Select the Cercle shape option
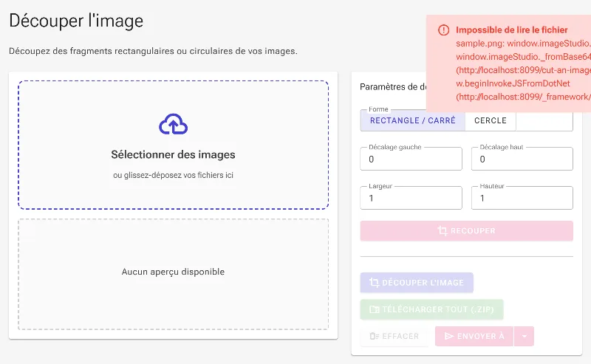Viewport: 591px width, 364px height. (491, 120)
